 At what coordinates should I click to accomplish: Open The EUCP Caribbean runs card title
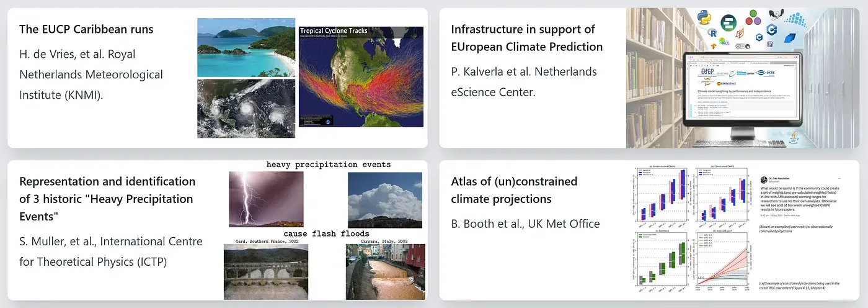(x=86, y=29)
